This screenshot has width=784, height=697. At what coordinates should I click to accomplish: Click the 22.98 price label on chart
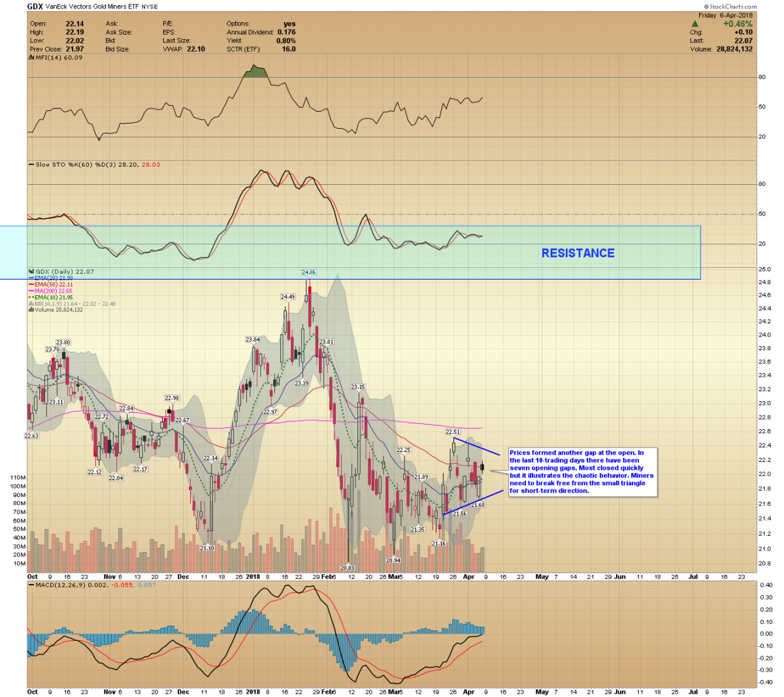(172, 398)
